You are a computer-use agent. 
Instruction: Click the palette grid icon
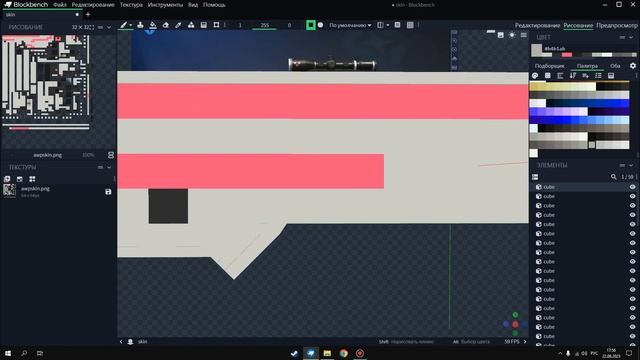548,76
